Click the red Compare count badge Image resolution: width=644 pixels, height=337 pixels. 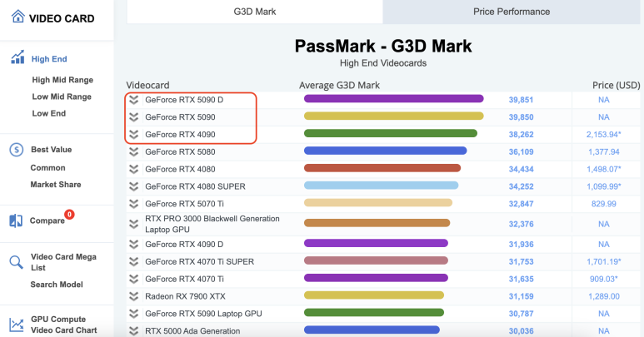pyautogui.click(x=69, y=214)
